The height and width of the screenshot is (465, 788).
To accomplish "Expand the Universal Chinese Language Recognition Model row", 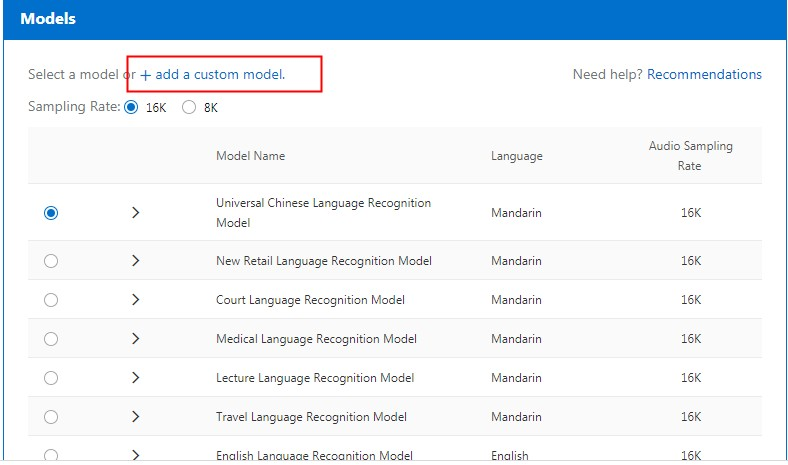I will tap(136, 213).
